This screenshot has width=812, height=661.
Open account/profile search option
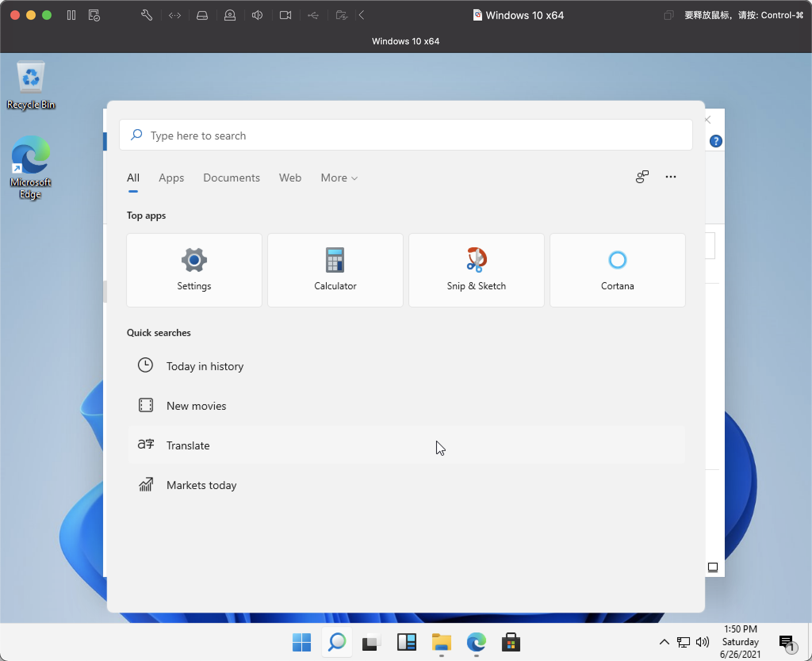pyautogui.click(x=642, y=176)
